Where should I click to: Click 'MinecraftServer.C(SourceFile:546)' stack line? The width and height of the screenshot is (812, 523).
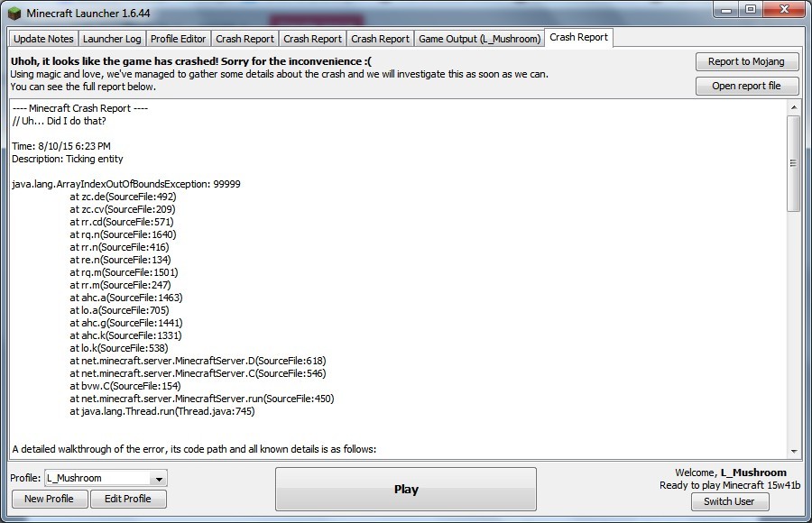pos(198,373)
